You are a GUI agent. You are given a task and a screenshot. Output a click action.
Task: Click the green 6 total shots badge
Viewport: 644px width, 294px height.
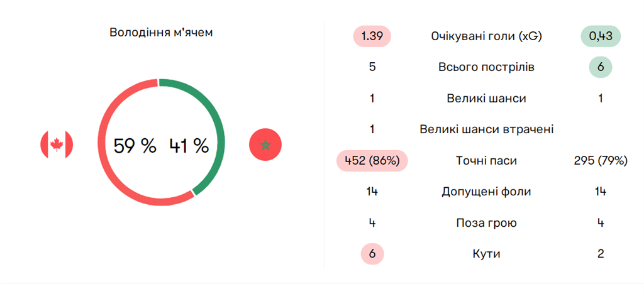601,67
